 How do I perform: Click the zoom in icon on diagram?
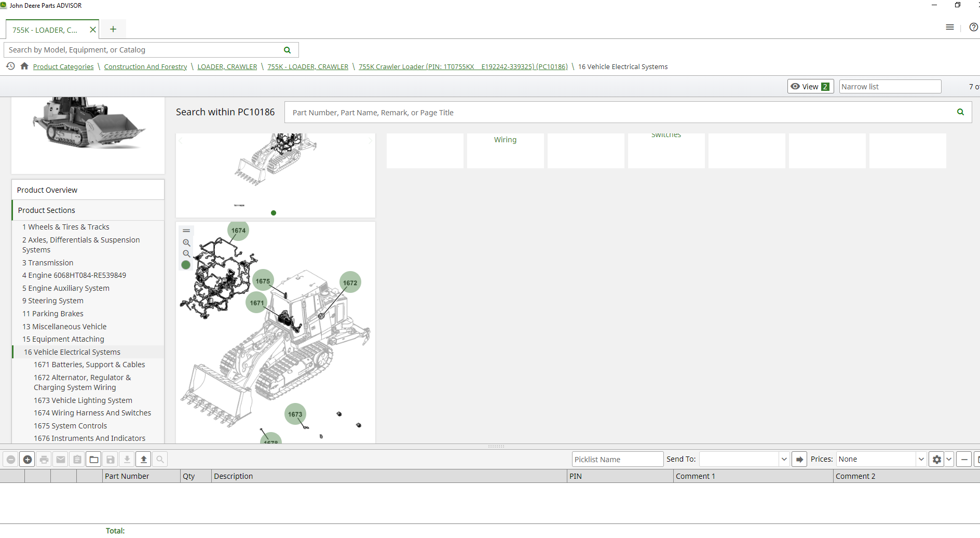tap(186, 243)
